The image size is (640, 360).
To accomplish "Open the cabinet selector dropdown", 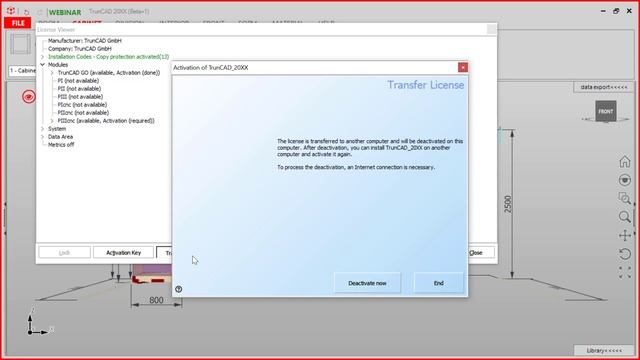I will point(22,71).
